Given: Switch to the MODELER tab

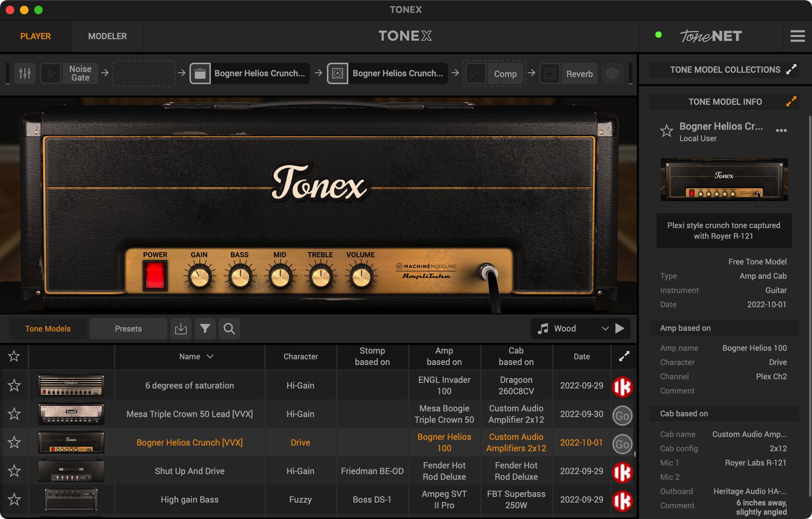Looking at the screenshot, I should click(x=107, y=36).
